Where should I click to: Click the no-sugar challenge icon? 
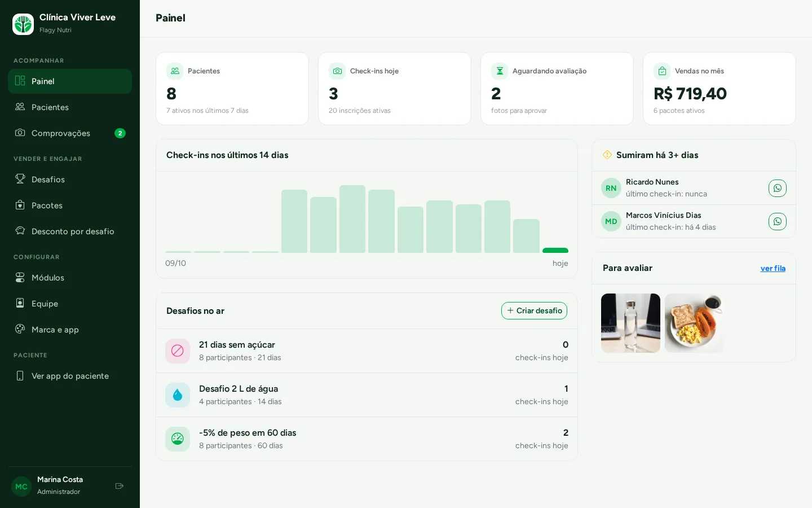178,351
